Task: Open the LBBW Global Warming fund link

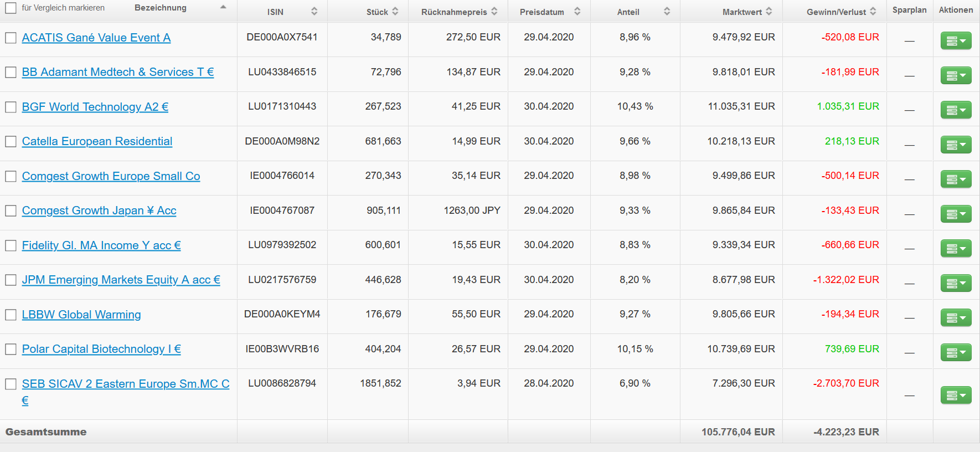Action: (81, 315)
